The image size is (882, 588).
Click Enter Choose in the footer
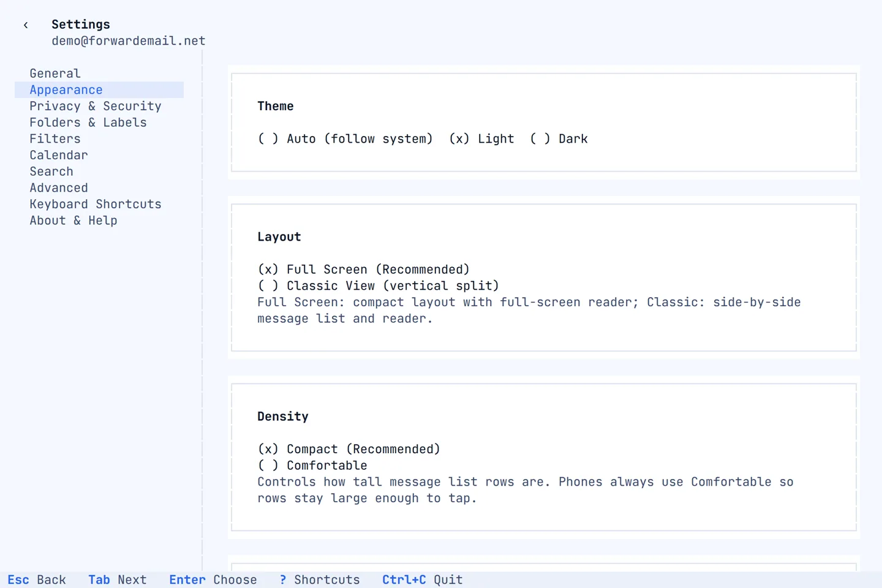point(213,580)
